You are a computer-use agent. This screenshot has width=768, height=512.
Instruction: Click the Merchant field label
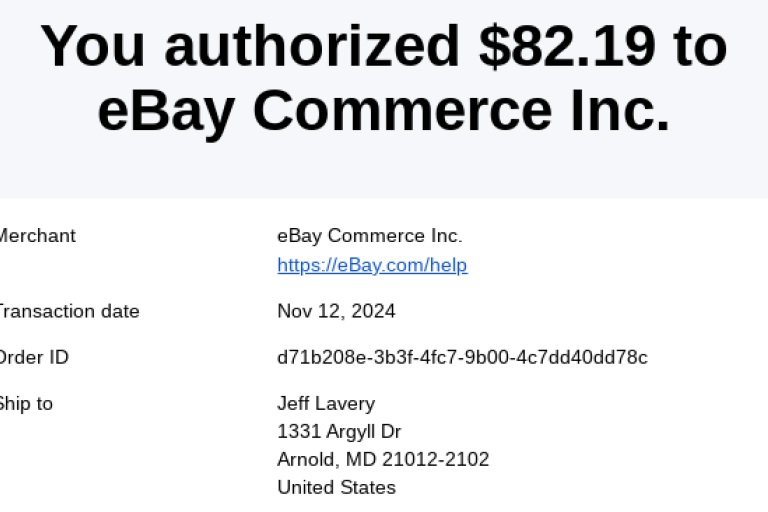point(36,236)
